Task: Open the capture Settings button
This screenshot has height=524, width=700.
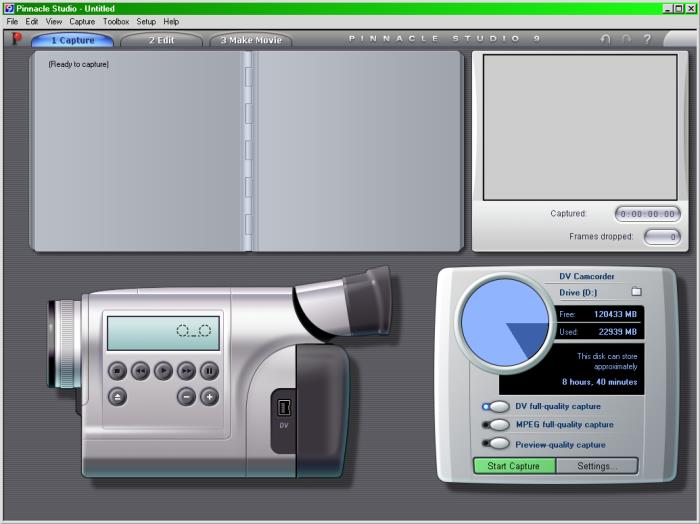Action: coord(597,466)
